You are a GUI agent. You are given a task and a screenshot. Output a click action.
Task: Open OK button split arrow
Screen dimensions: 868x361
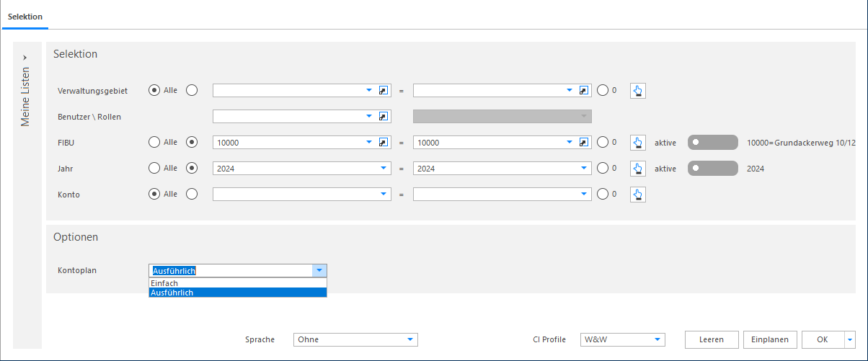[x=850, y=339]
